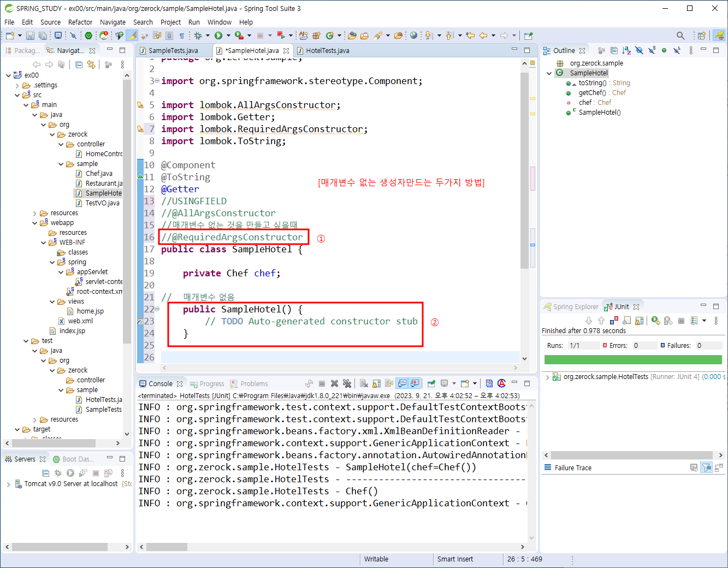This screenshot has height=568, width=728.
Task: Select the Spring perspective leaf icon
Action: tap(720, 35)
